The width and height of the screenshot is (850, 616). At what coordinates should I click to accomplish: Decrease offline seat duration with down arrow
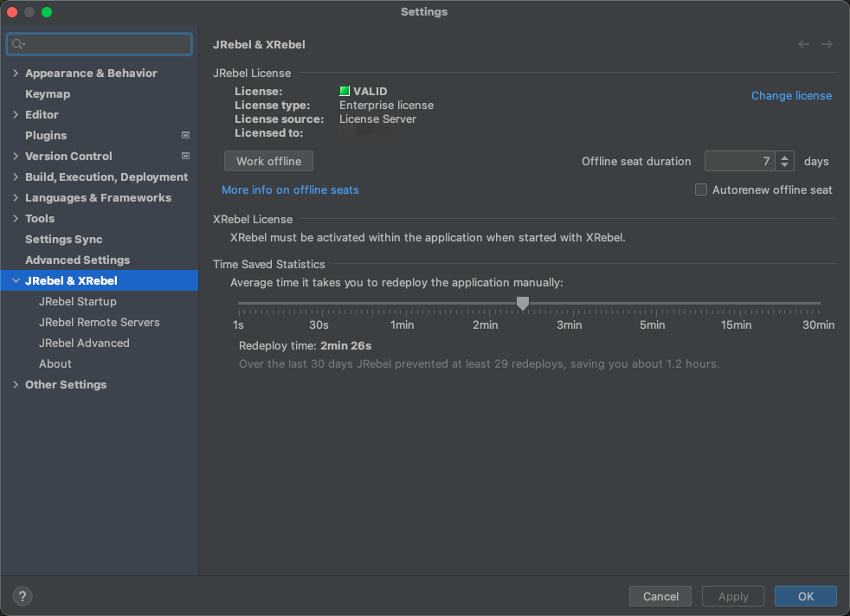point(784,164)
